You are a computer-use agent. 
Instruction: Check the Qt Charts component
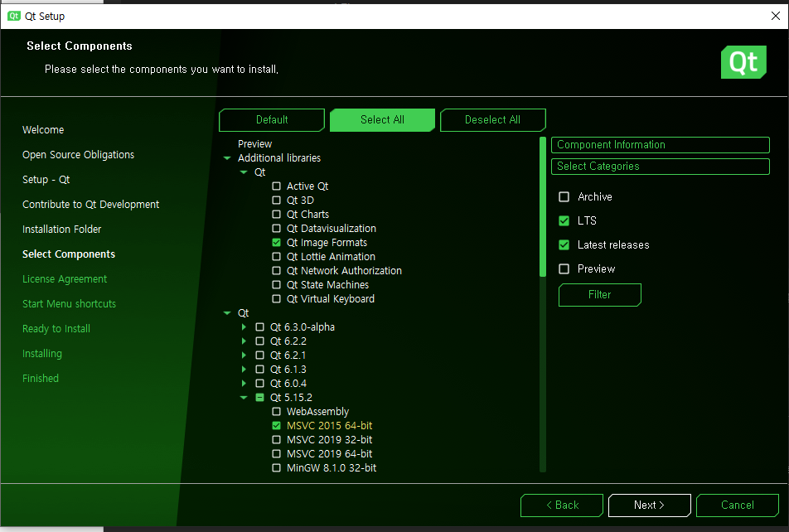pyautogui.click(x=277, y=215)
